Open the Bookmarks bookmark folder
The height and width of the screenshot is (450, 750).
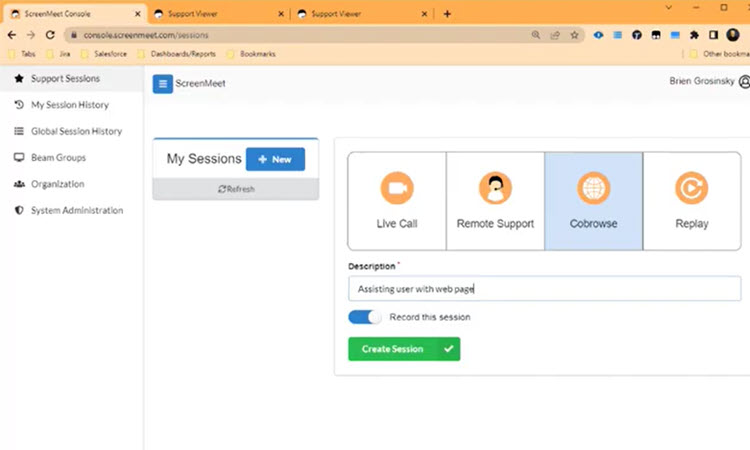[252, 54]
